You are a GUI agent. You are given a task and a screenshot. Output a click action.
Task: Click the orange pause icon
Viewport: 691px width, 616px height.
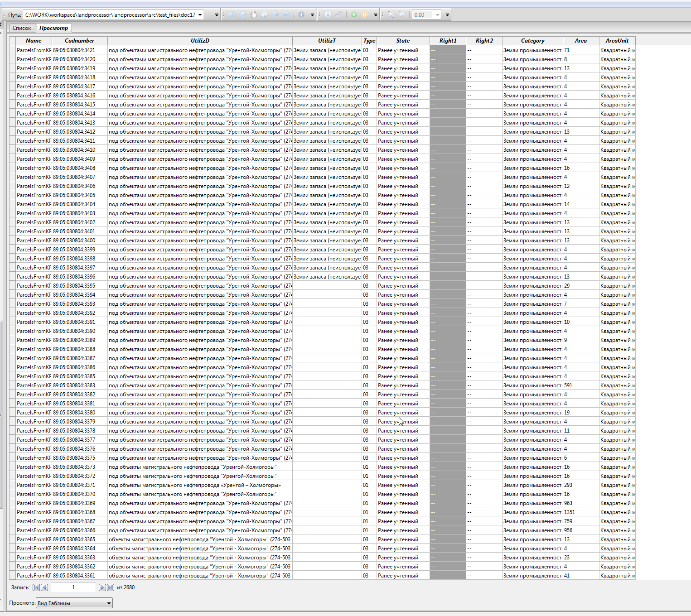coord(365,14)
